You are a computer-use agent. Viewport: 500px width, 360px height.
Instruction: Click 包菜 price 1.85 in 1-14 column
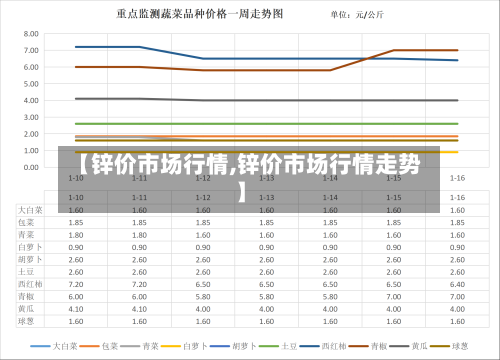point(330,223)
